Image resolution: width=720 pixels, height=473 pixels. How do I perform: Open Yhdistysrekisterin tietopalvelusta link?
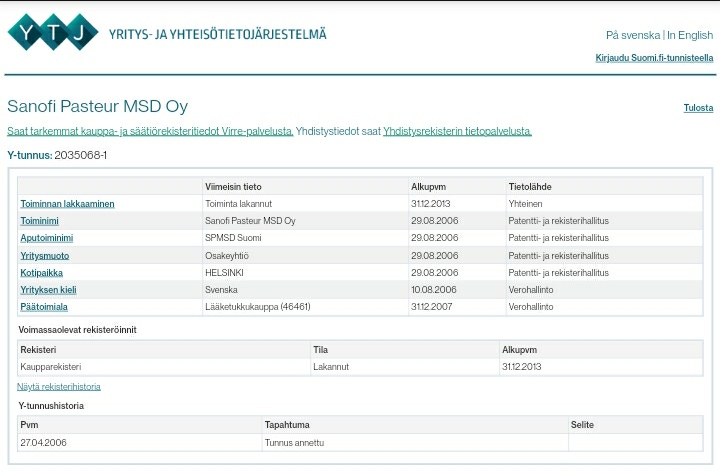point(457,131)
